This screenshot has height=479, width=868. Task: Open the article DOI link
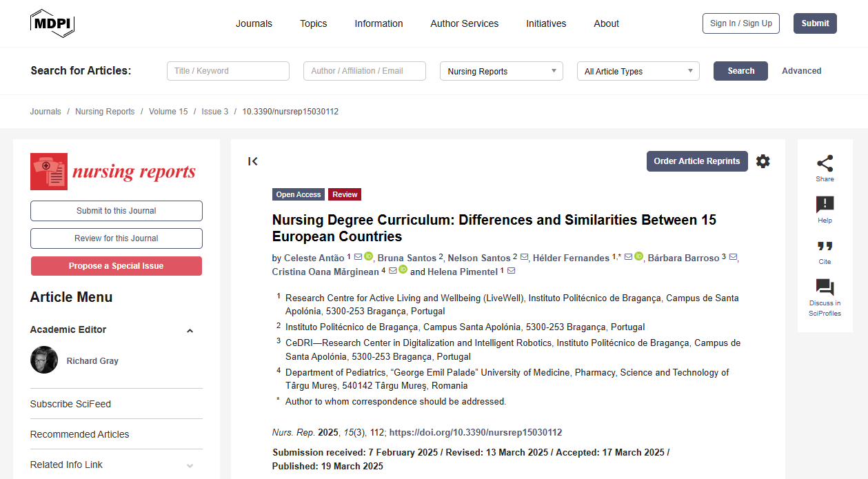[475, 433]
